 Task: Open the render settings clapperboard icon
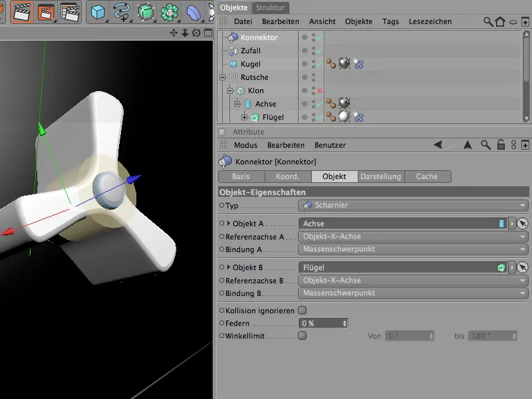coord(69,12)
